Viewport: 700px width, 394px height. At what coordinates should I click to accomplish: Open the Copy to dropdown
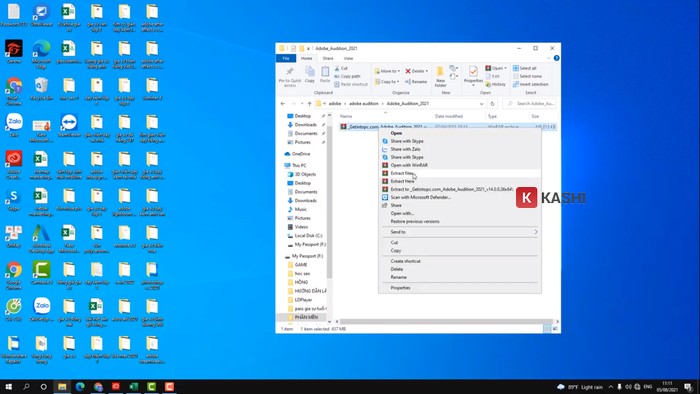click(x=387, y=82)
